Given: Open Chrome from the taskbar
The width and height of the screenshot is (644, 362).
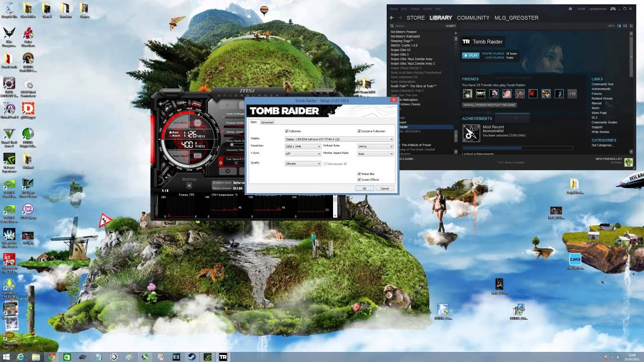Looking at the screenshot, I should (x=51, y=357).
